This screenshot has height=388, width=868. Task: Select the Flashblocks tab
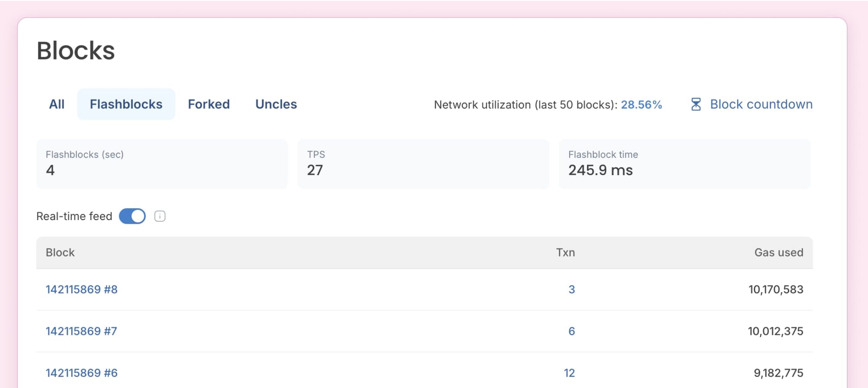(x=126, y=104)
